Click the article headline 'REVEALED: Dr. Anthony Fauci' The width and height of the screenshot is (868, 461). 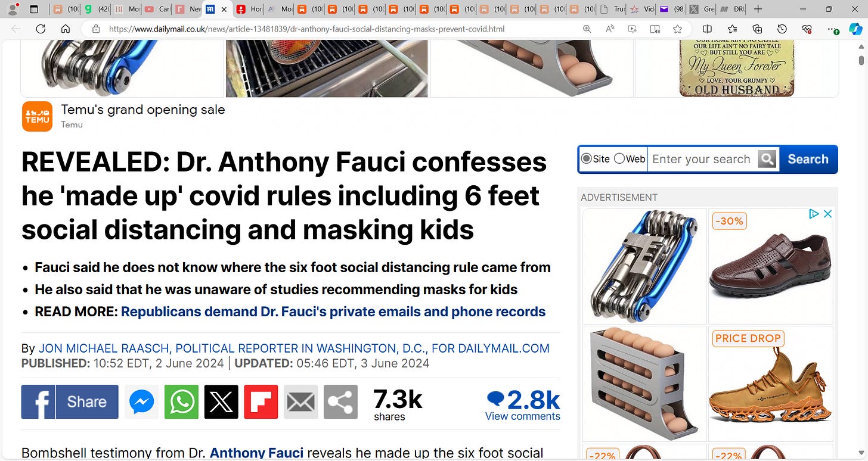click(284, 196)
